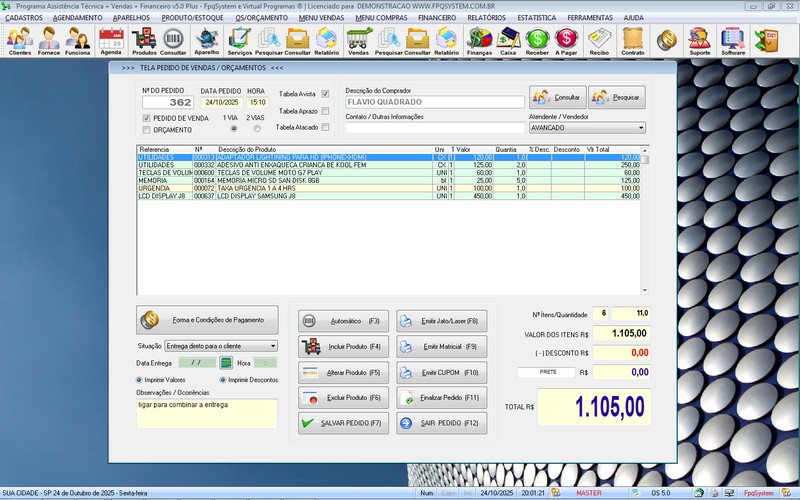The width and height of the screenshot is (800, 500).
Task: Open Produtos from the toolbar
Action: pyautogui.click(x=144, y=40)
